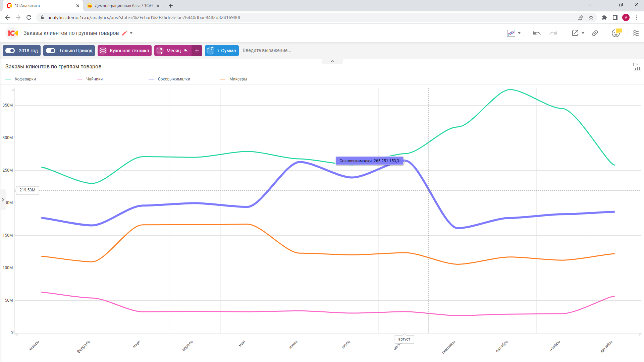
Task: Click the Соковыжималки tooltip value
Action: click(369, 161)
